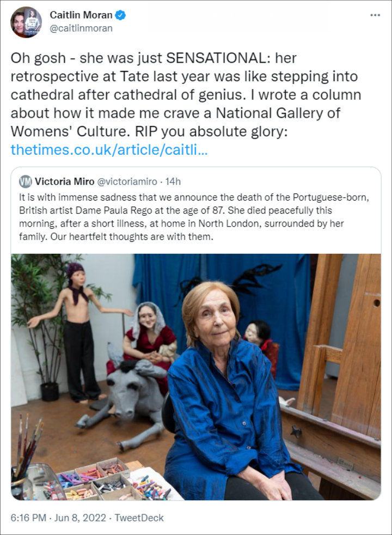
Task: Click the @caitlinmoran handle
Action: coord(81,28)
